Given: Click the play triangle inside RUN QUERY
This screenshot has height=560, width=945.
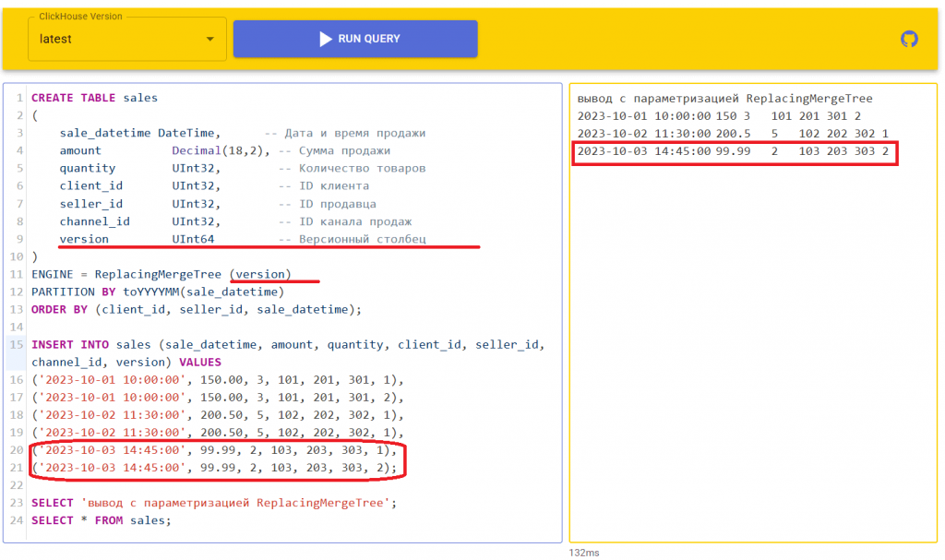Looking at the screenshot, I should pos(325,39).
